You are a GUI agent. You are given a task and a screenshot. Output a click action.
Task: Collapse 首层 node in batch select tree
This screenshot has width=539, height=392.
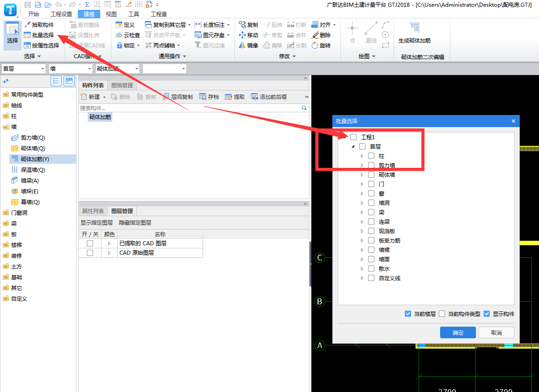(353, 146)
